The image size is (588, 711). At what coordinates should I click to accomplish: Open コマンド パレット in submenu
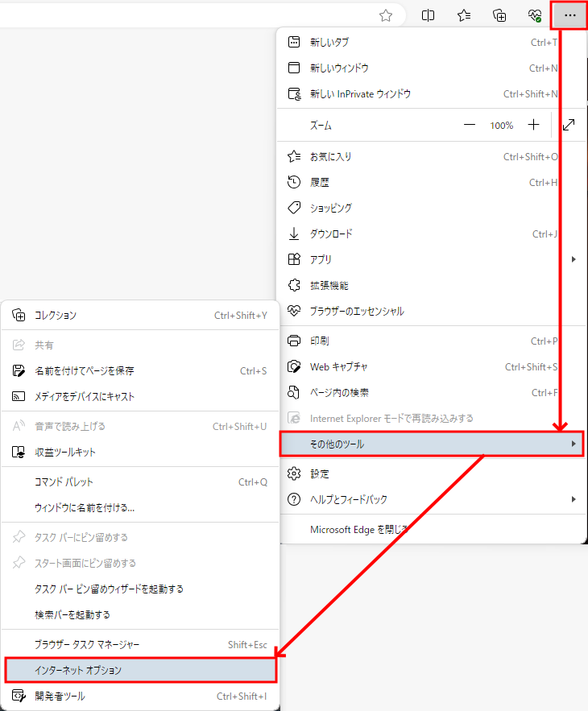(141, 482)
